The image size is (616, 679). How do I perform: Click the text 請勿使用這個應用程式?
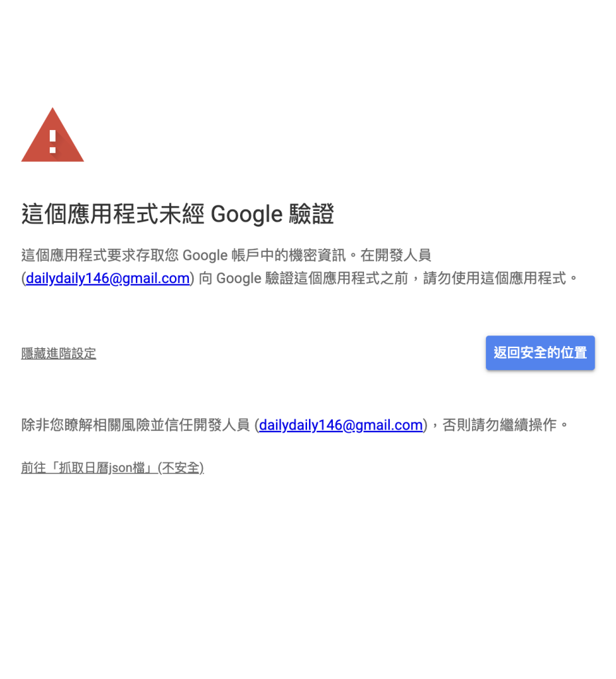(x=495, y=278)
